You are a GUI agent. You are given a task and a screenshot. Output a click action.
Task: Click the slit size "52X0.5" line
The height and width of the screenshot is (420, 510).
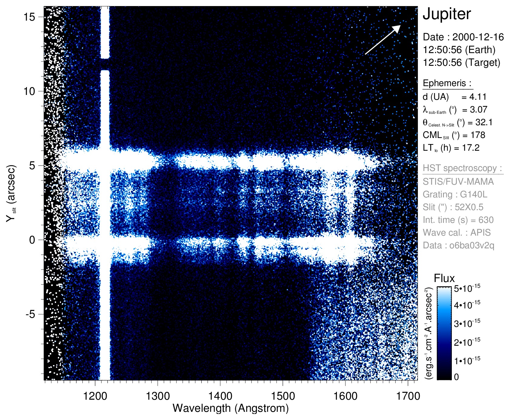(453, 207)
